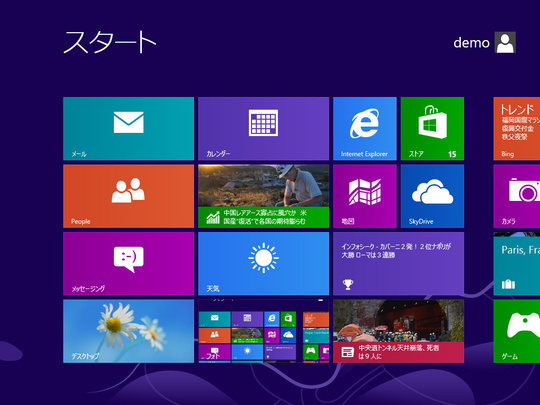540x405 pixels.
Task: Click the Travel suitcase icon
Action: click(x=508, y=284)
